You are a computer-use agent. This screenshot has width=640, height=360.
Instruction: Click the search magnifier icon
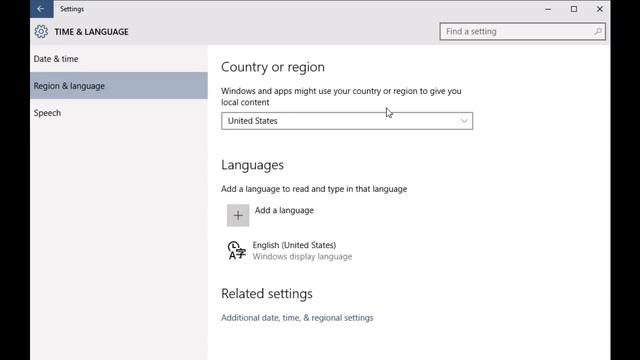click(x=598, y=31)
